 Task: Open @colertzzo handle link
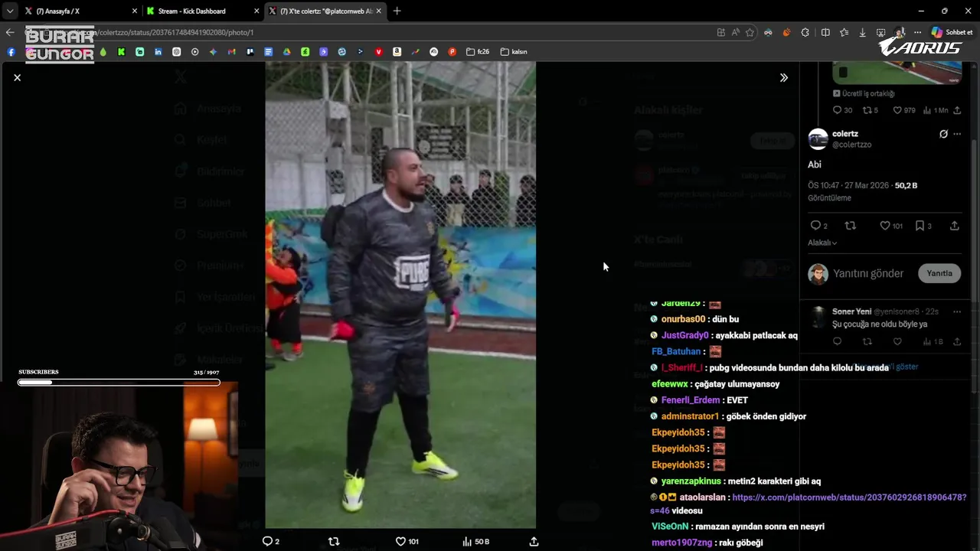851,145
